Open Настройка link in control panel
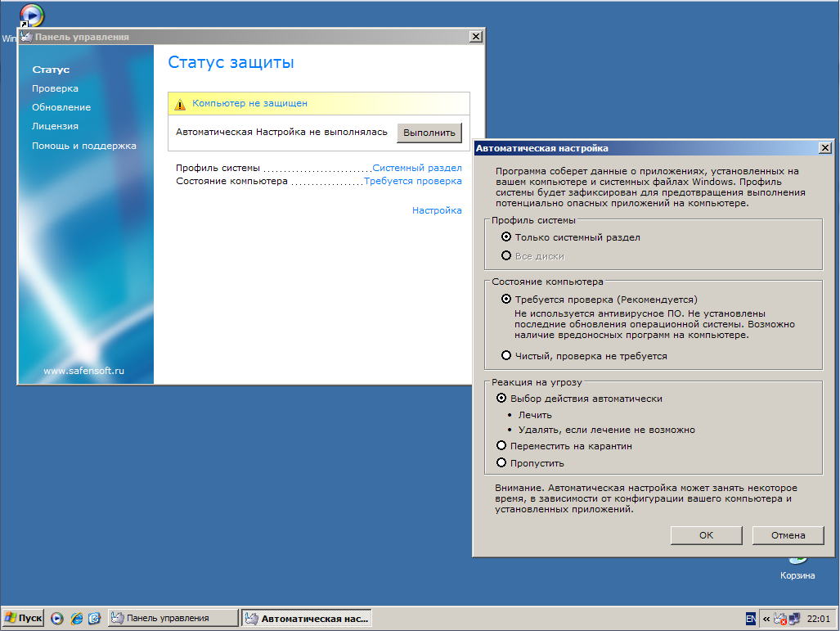The height and width of the screenshot is (631, 840). coord(437,210)
